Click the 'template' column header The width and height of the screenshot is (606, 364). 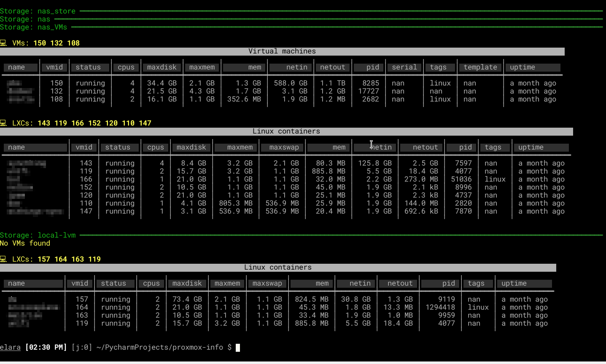tap(480, 67)
